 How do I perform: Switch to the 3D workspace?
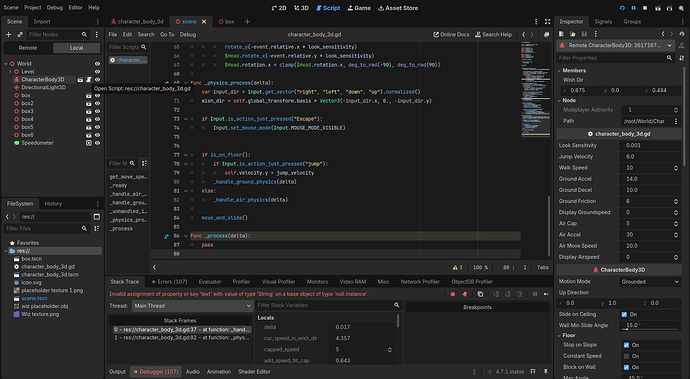pyautogui.click(x=301, y=8)
